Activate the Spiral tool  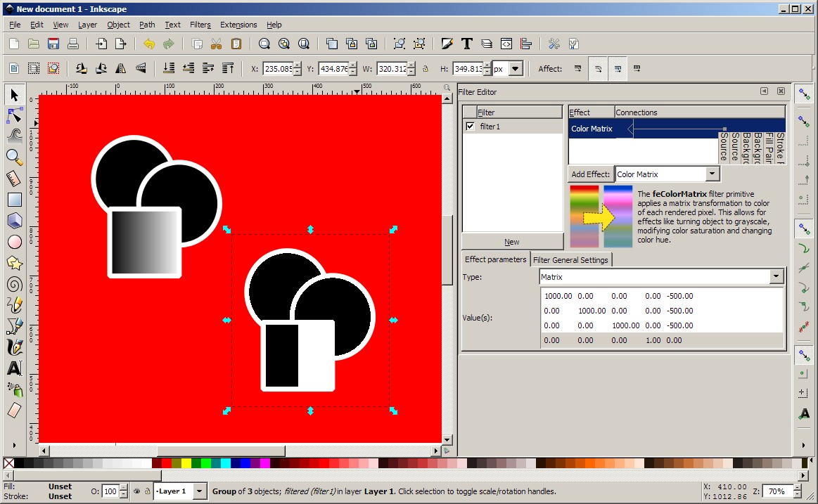[x=14, y=284]
